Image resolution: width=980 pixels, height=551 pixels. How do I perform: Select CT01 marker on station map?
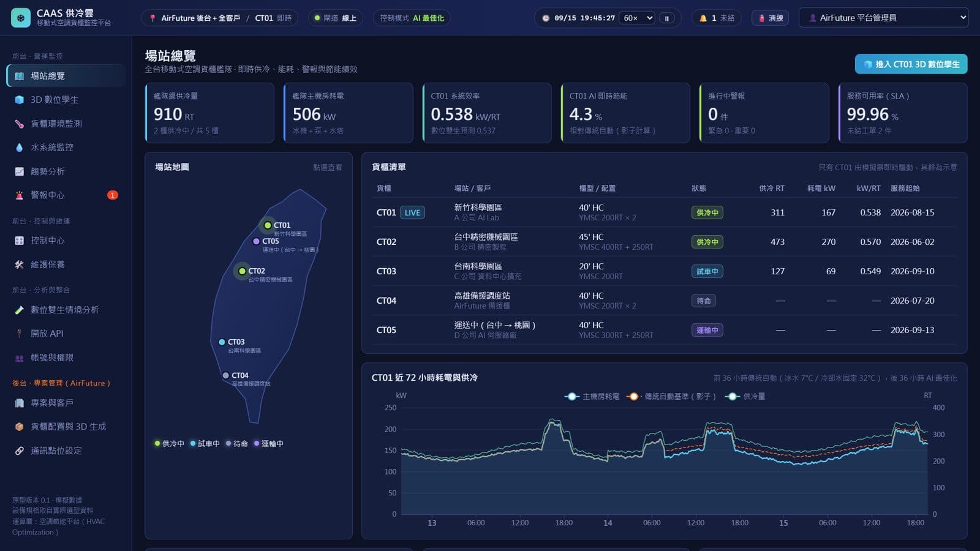click(x=267, y=225)
